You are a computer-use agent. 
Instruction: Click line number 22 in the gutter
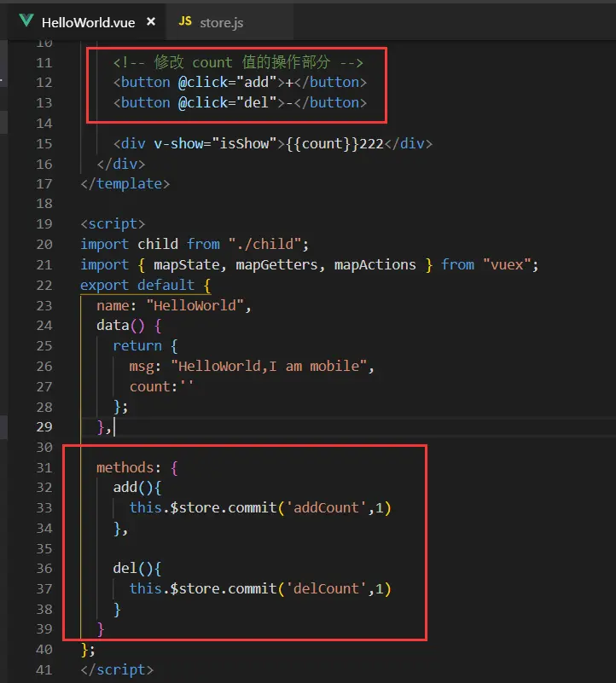(x=44, y=286)
